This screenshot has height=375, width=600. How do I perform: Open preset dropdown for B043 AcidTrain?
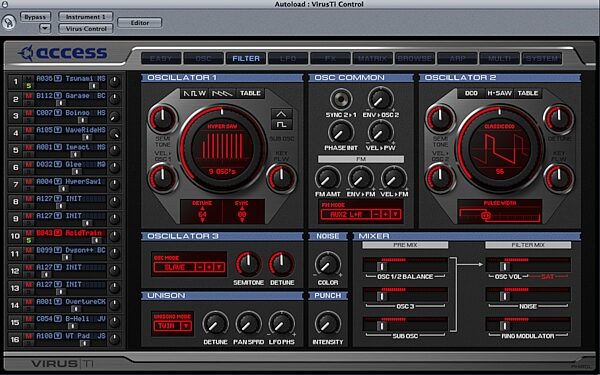coord(57,233)
